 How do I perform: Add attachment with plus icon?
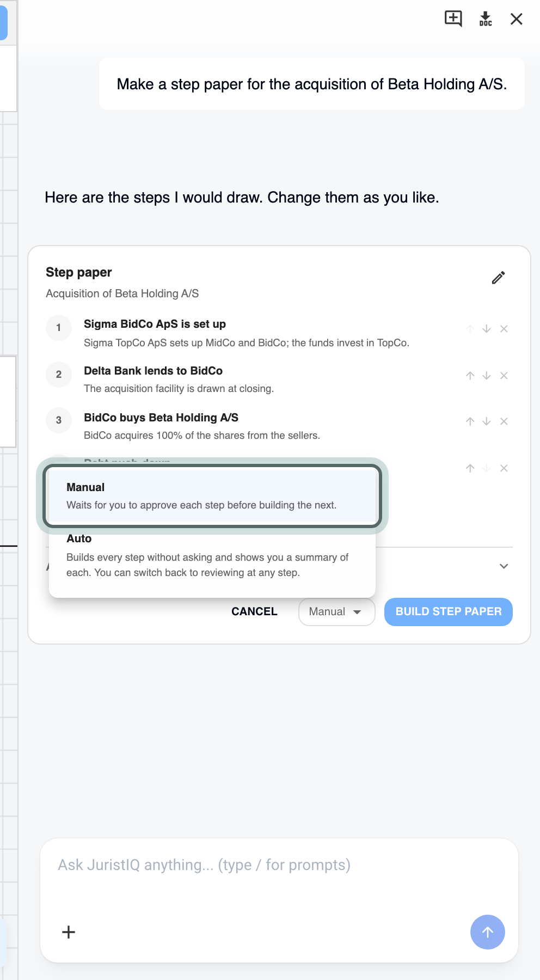click(69, 932)
